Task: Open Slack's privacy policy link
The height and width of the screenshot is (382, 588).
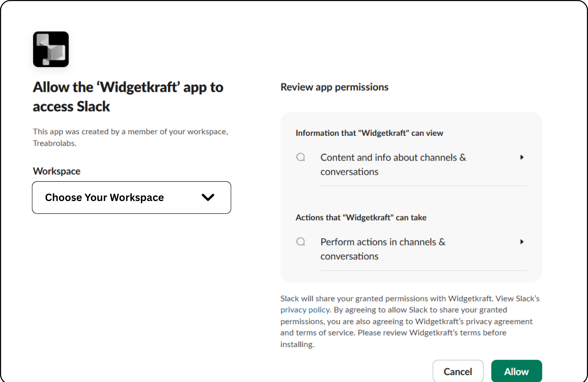Action: [305, 310]
